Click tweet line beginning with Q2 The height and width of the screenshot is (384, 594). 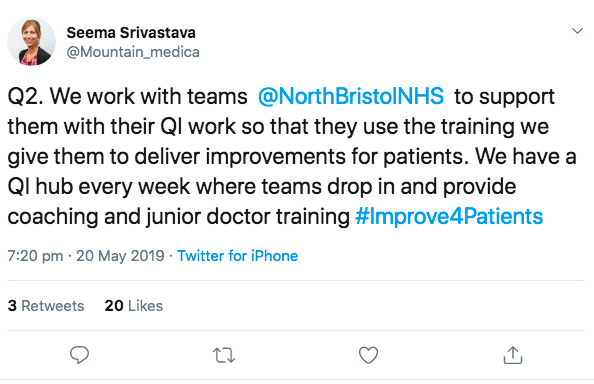coord(281,97)
